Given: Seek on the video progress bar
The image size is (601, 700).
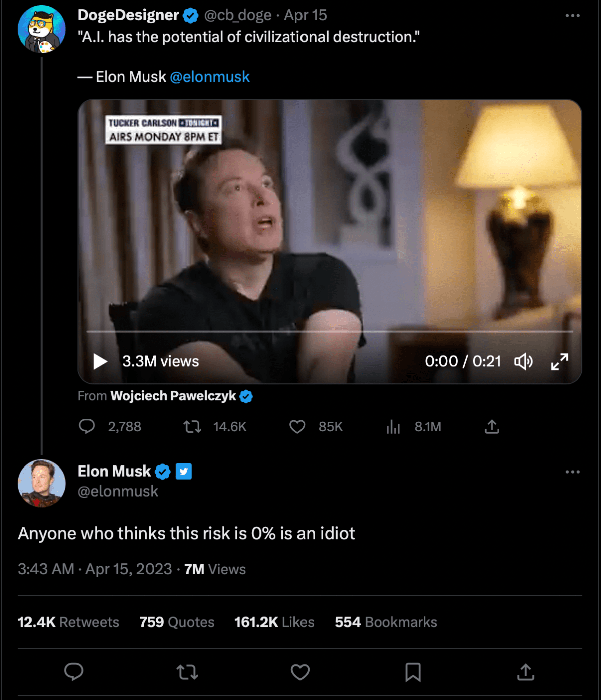Looking at the screenshot, I should pyautogui.click(x=330, y=331).
